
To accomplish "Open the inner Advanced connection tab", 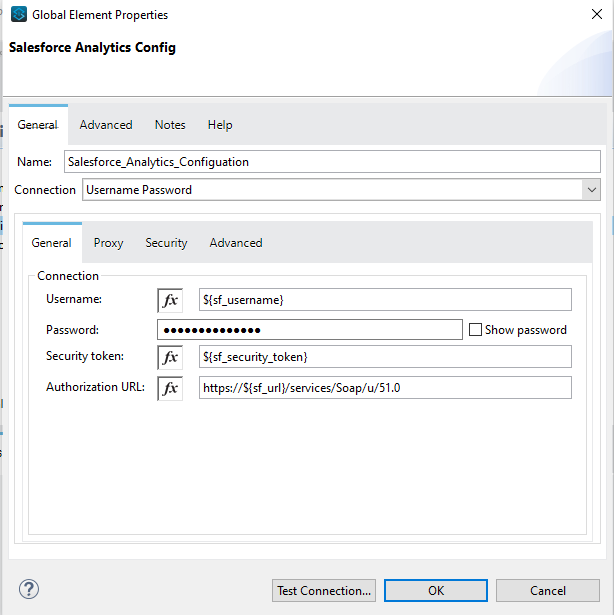I will click(236, 243).
